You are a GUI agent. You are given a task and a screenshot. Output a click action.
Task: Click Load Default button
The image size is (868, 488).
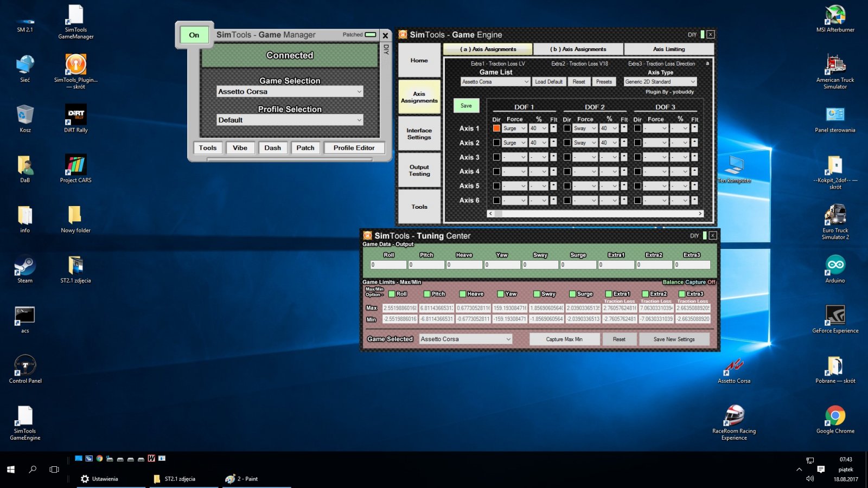(x=548, y=82)
